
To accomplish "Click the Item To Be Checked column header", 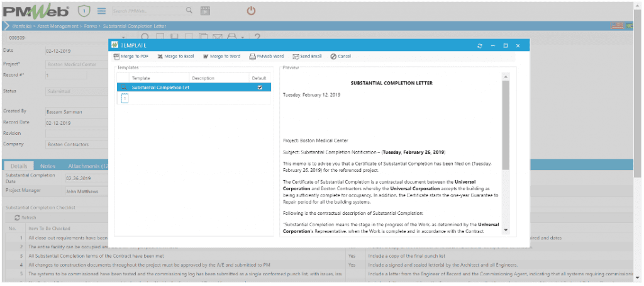I will coord(49,229).
